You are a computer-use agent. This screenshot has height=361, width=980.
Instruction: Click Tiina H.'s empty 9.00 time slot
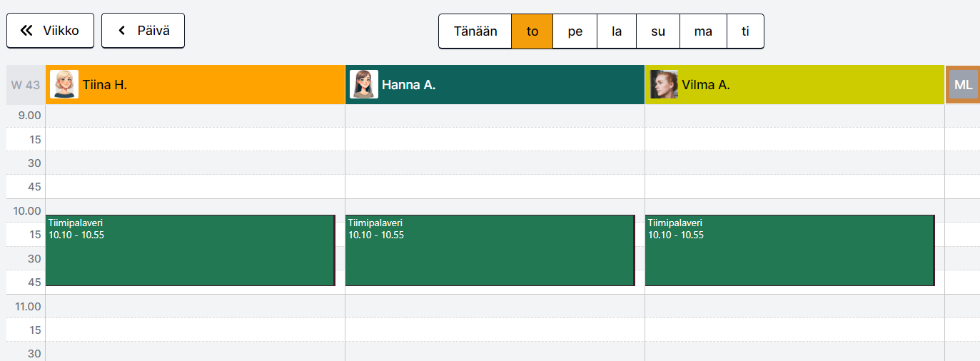tap(195, 116)
